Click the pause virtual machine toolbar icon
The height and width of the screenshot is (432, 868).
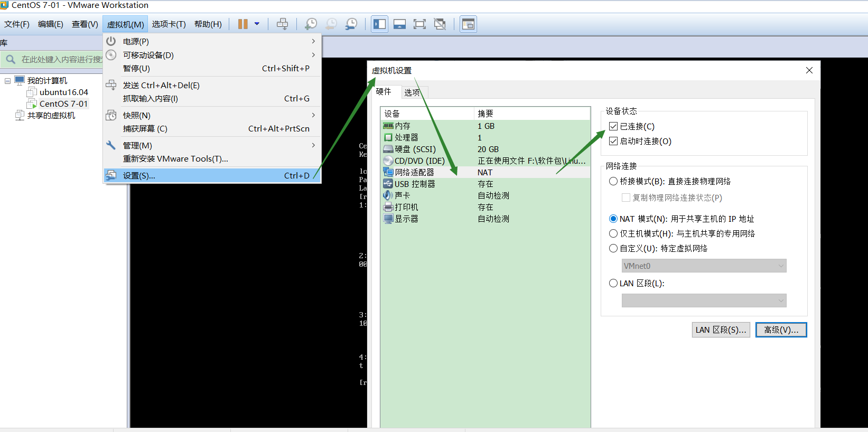coord(242,24)
